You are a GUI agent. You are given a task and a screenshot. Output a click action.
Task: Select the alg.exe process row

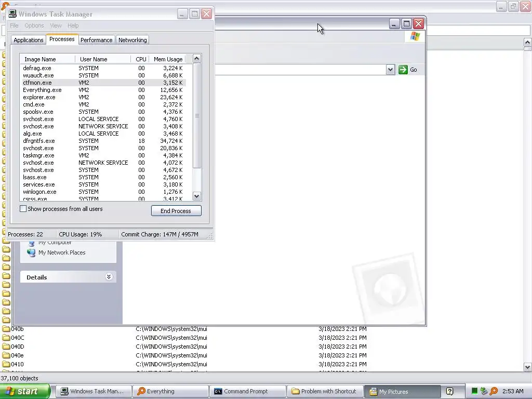(x=103, y=134)
